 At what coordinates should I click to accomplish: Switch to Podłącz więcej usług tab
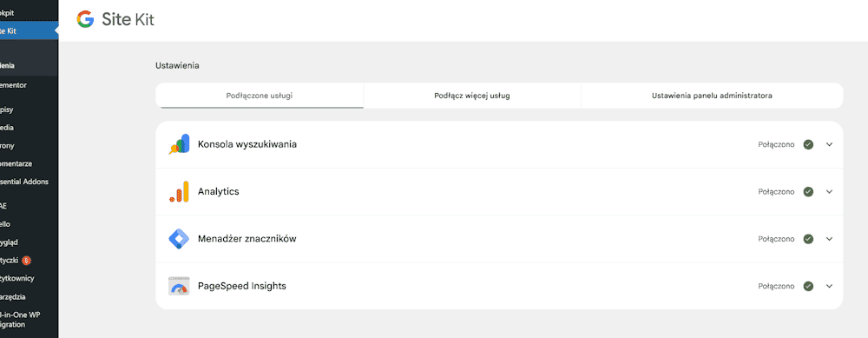pos(471,96)
